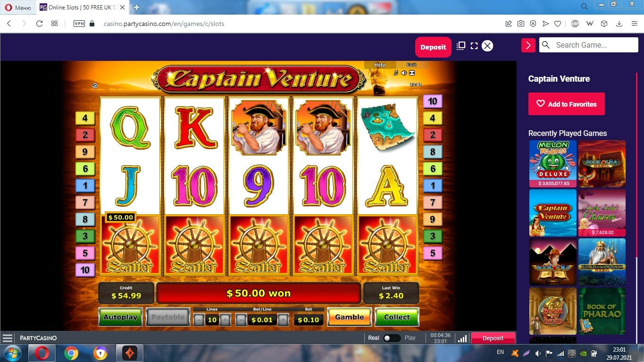Mute sound with the speaker icon
Viewport: 644px width, 362px height.
404,73
